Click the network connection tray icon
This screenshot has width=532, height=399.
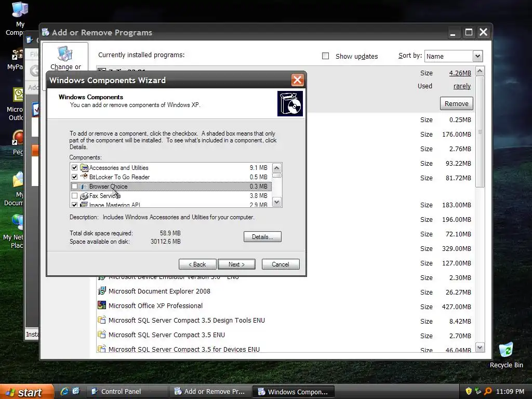click(x=478, y=391)
